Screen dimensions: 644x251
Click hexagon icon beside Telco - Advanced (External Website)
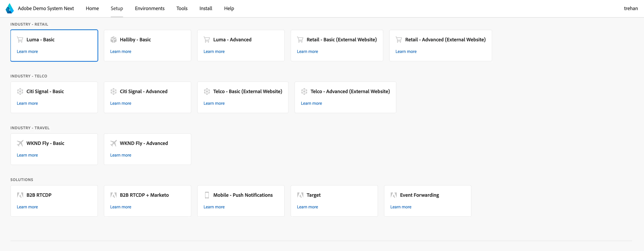304,91
